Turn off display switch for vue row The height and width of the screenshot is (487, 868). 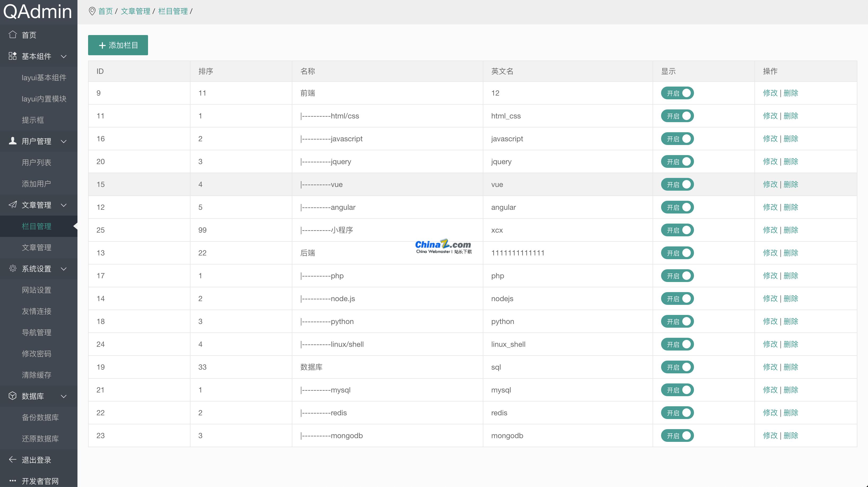(677, 185)
